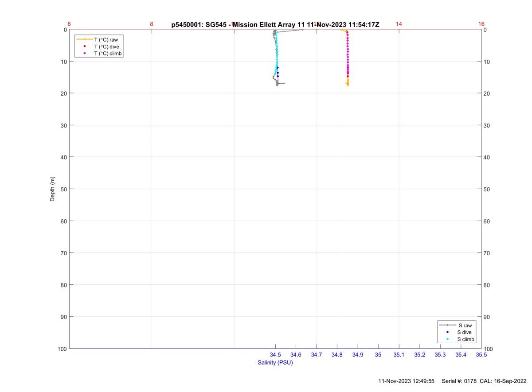The image size is (532, 392).
Task: Click the red temperature tick '14'
Action: click(399, 24)
